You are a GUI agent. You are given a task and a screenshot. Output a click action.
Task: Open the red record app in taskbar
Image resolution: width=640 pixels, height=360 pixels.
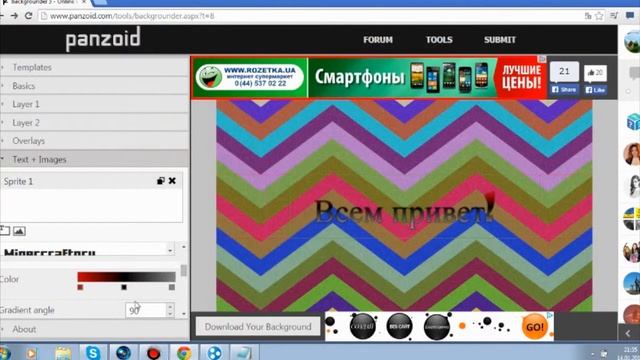[x=153, y=353]
